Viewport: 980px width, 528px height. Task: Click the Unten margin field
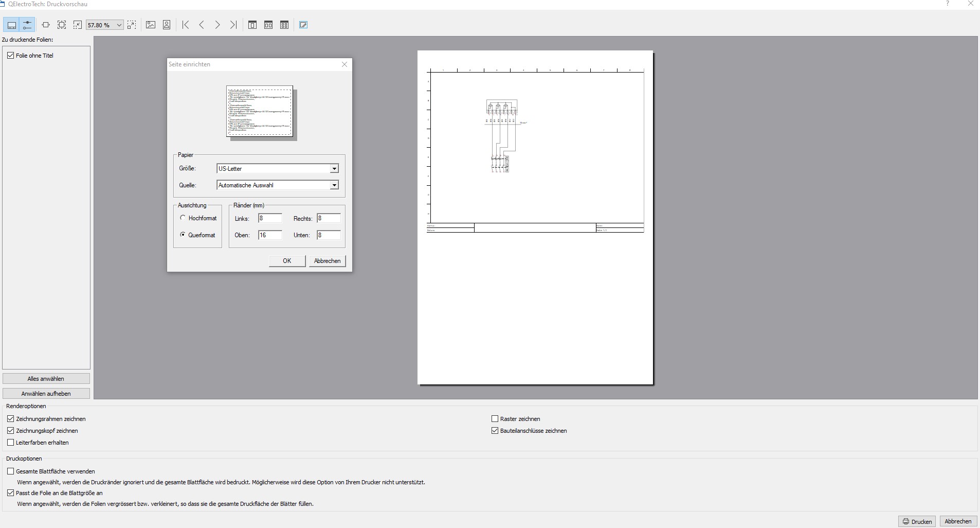[x=329, y=235]
